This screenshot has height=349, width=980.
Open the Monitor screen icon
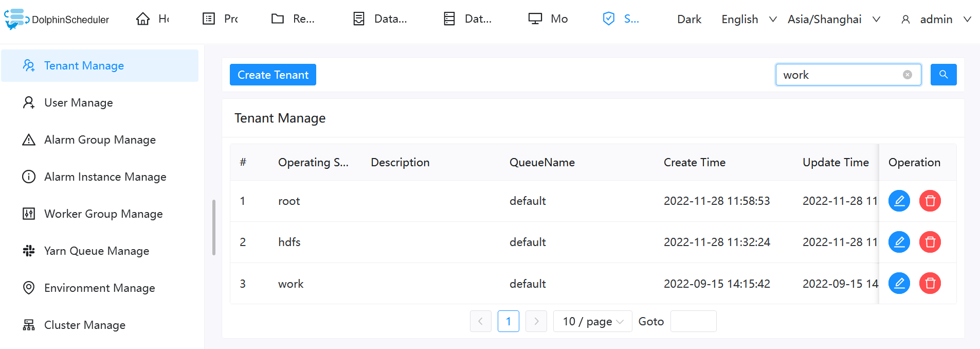tap(535, 19)
